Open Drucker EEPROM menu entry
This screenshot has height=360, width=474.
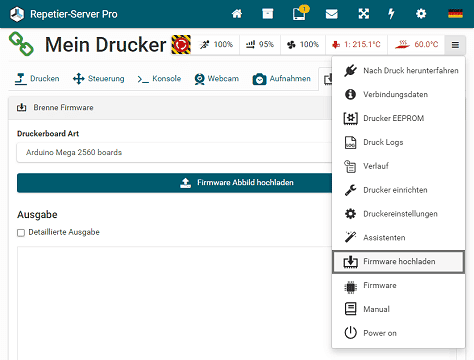pos(398,118)
